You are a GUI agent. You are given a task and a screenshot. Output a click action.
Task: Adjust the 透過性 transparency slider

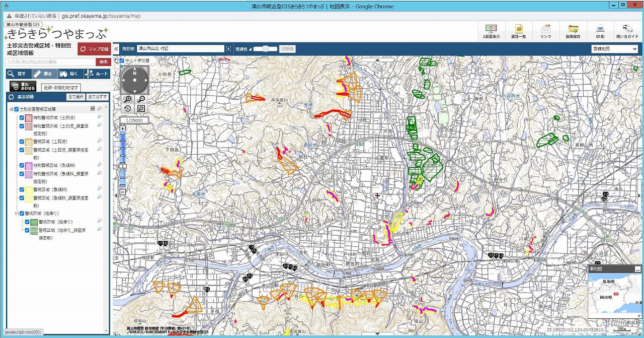(265, 49)
